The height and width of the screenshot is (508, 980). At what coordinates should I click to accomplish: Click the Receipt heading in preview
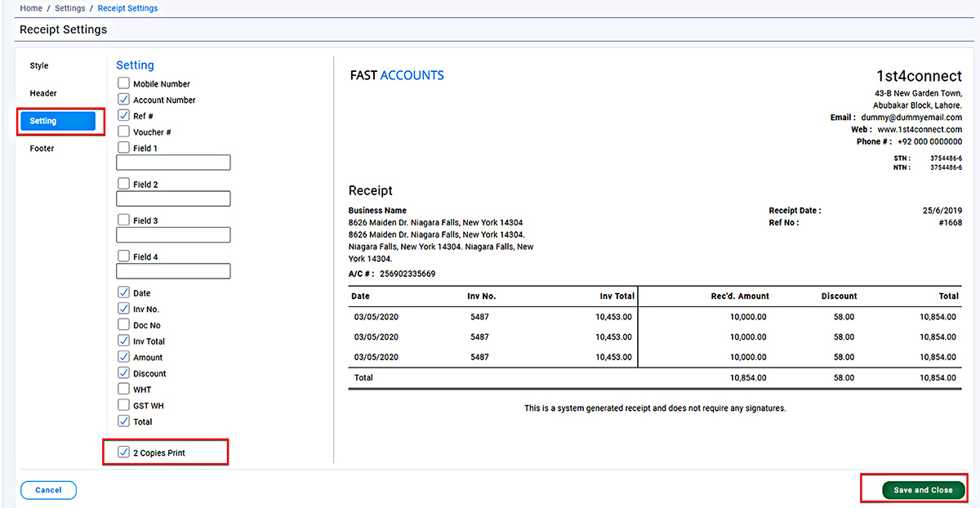(371, 190)
